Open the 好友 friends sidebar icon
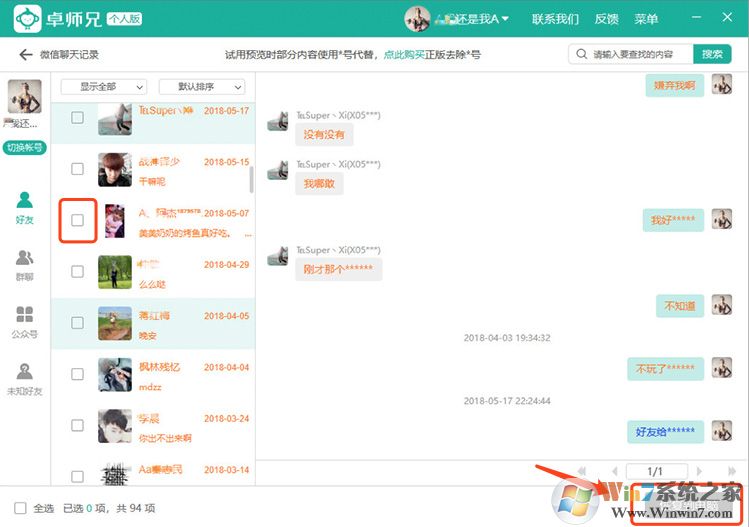This screenshot has width=749, height=527. coord(25,207)
